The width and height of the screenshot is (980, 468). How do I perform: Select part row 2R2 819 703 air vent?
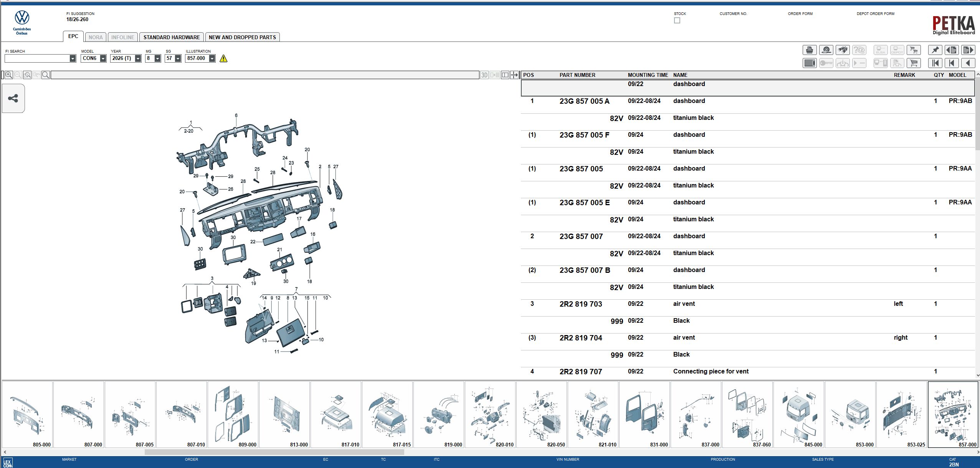581,304
